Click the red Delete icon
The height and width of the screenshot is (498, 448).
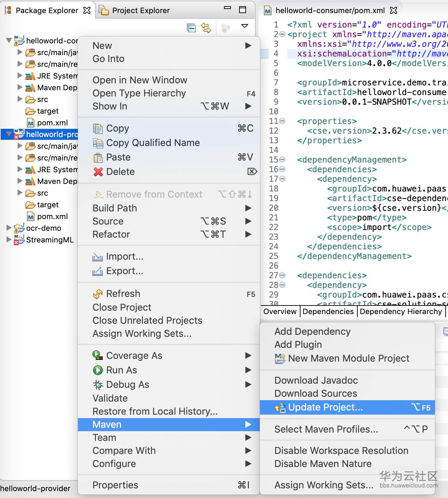click(98, 172)
